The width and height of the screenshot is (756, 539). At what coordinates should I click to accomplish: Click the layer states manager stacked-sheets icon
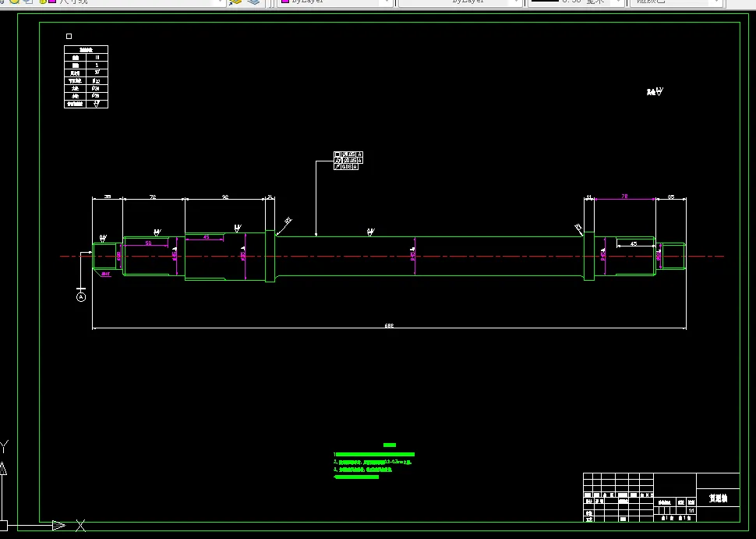253,2
